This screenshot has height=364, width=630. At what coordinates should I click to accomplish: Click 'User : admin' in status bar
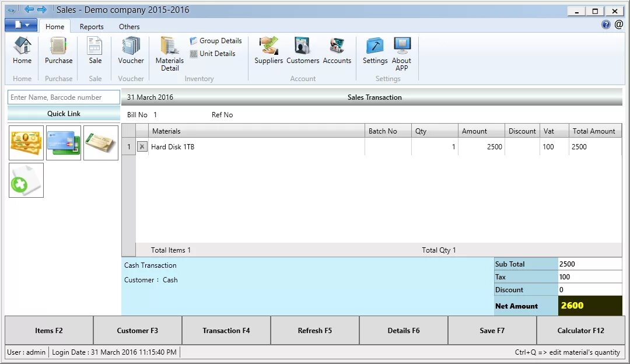click(x=26, y=352)
